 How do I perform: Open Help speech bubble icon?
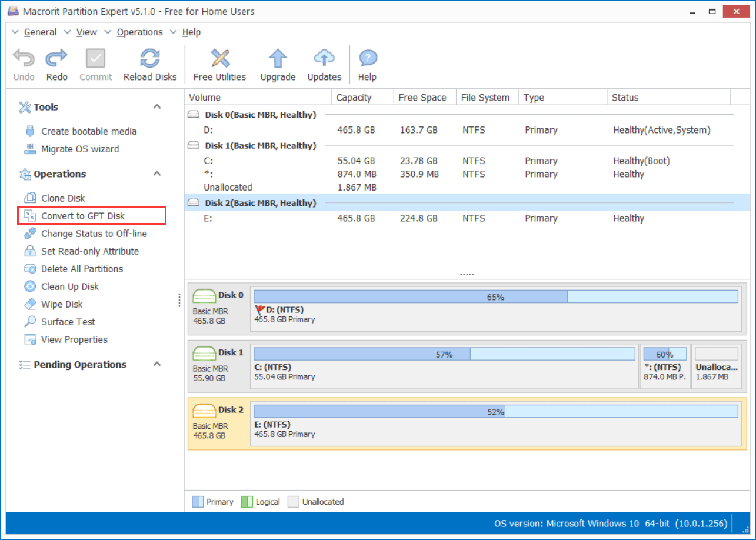(x=367, y=58)
